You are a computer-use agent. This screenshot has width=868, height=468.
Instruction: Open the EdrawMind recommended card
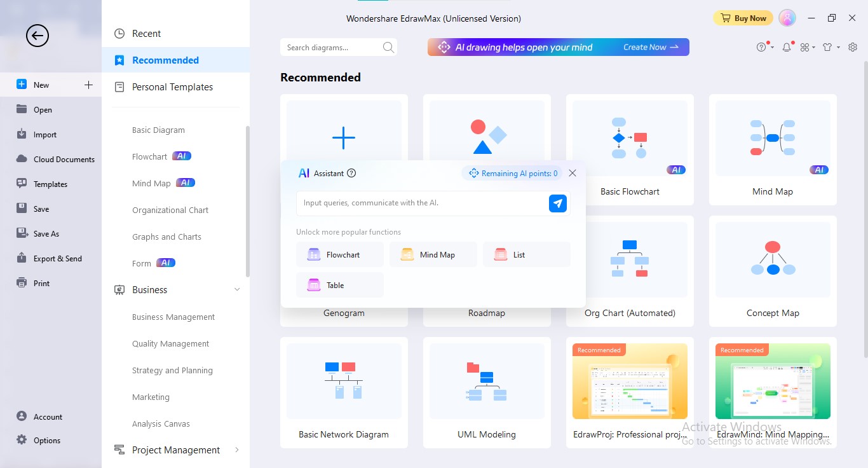coord(773,392)
